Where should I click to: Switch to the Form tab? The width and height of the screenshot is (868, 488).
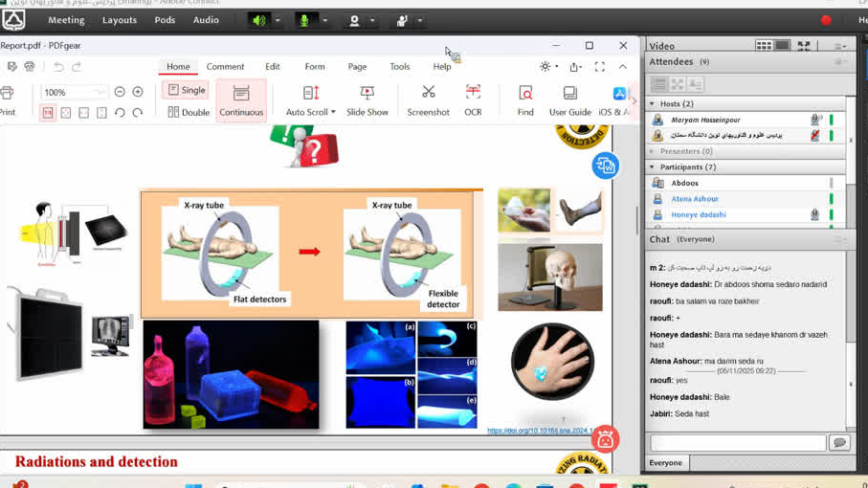click(x=315, y=66)
